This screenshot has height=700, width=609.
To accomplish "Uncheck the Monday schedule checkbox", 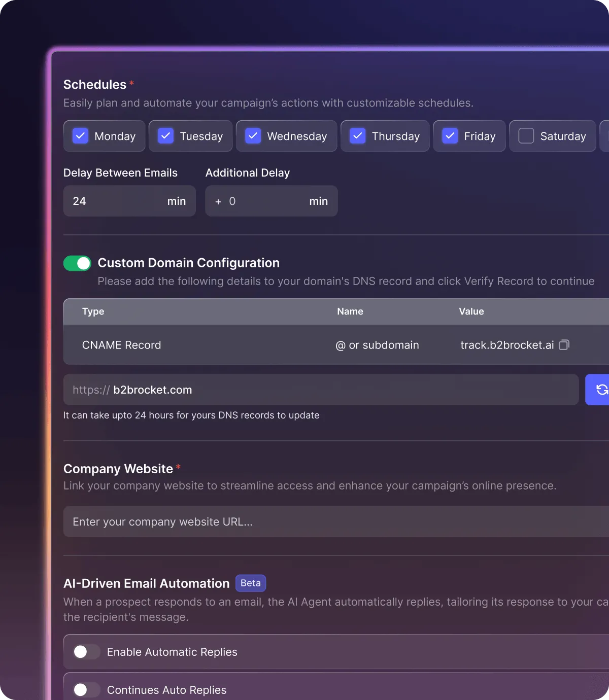I will [x=80, y=136].
